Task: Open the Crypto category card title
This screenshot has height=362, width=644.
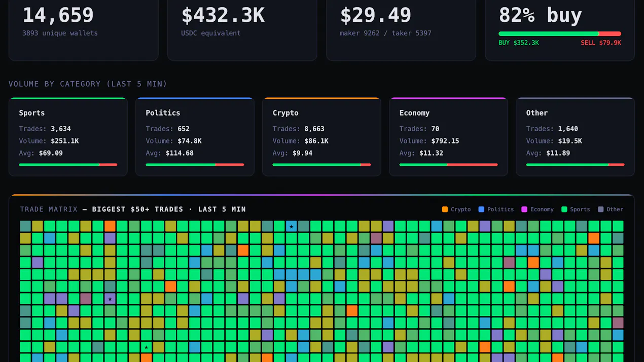Action: coord(285,113)
